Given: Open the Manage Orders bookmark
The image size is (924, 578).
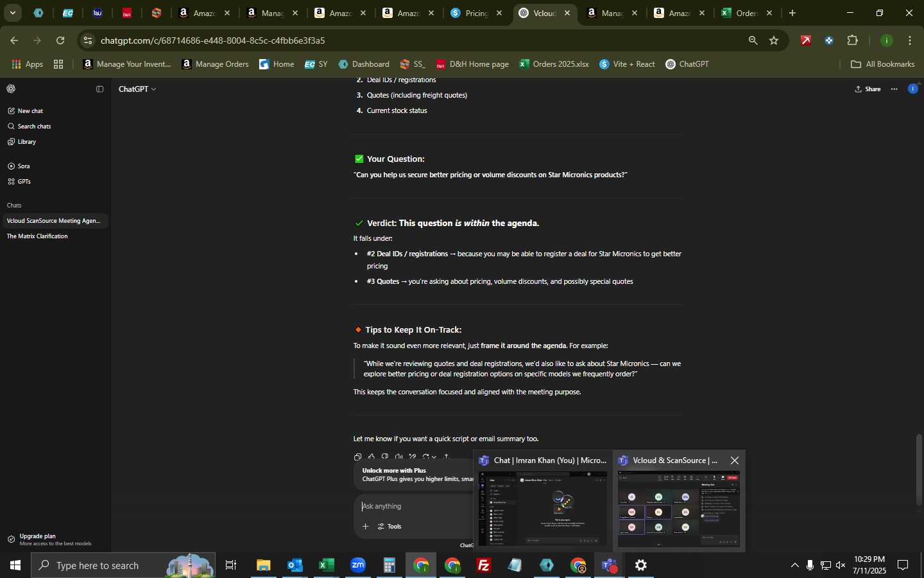Looking at the screenshot, I should click(x=215, y=64).
